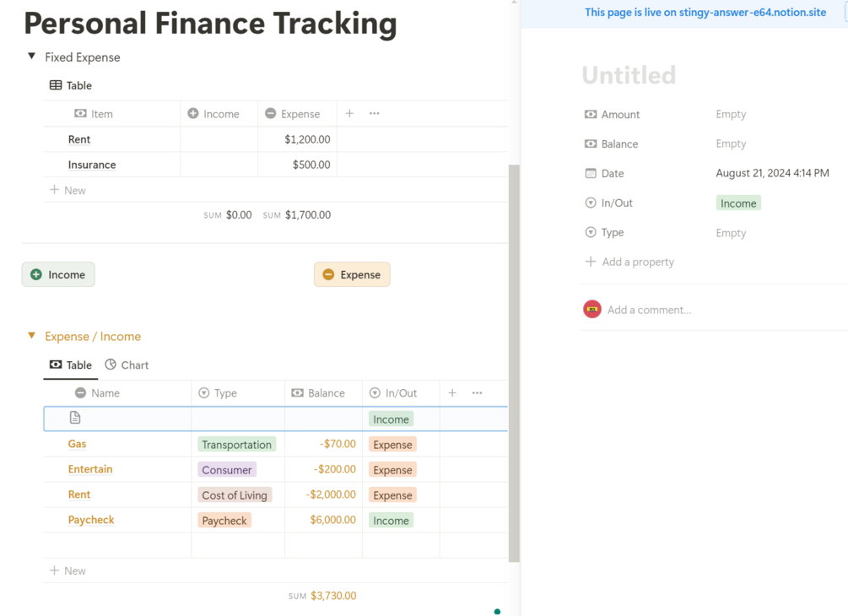Screen dimensions: 848x616
Task: Select the Table tab under Expense / Income
Action: [71, 365]
